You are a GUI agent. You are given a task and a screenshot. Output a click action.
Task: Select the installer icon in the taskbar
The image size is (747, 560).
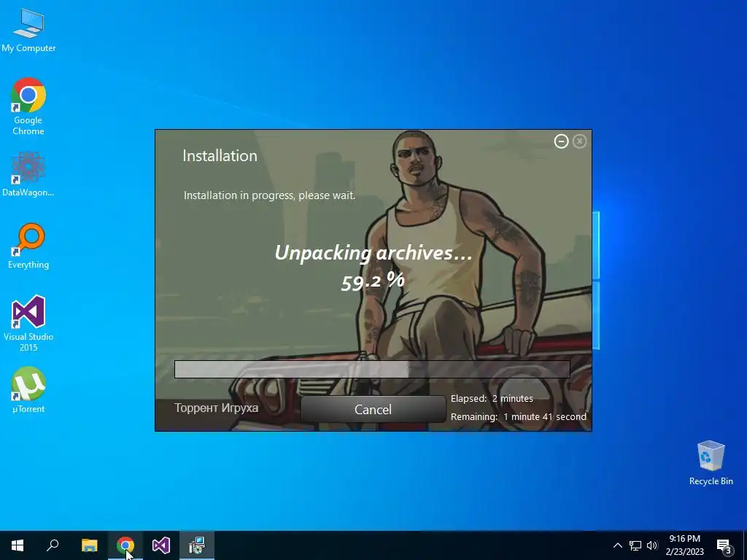point(197,545)
